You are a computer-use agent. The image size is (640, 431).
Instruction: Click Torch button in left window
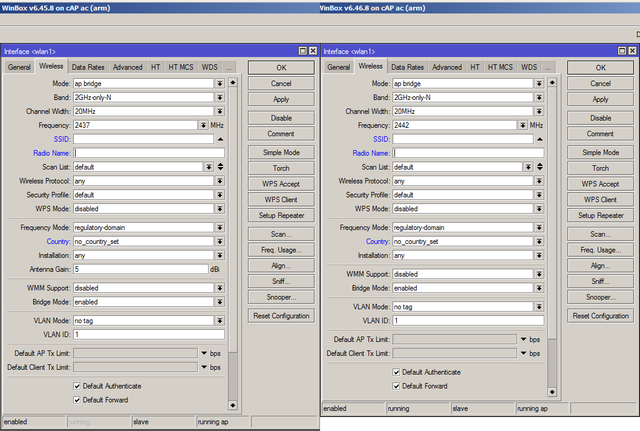[281, 168]
